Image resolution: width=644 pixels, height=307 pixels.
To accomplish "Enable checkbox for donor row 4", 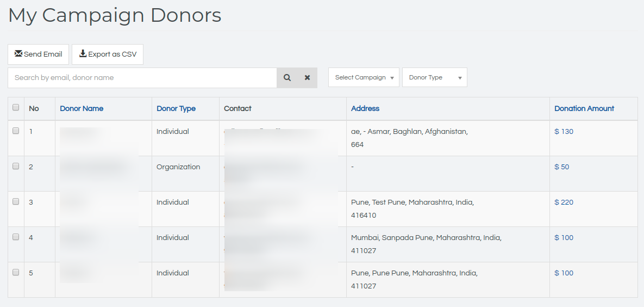I will [x=16, y=237].
